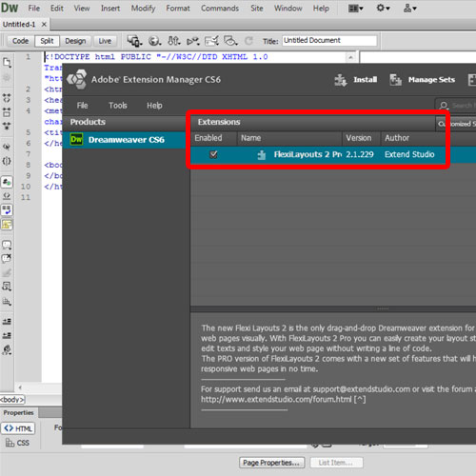This screenshot has height=476, width=476.
Task: Open the File Management icon
Action: [174, 41]
